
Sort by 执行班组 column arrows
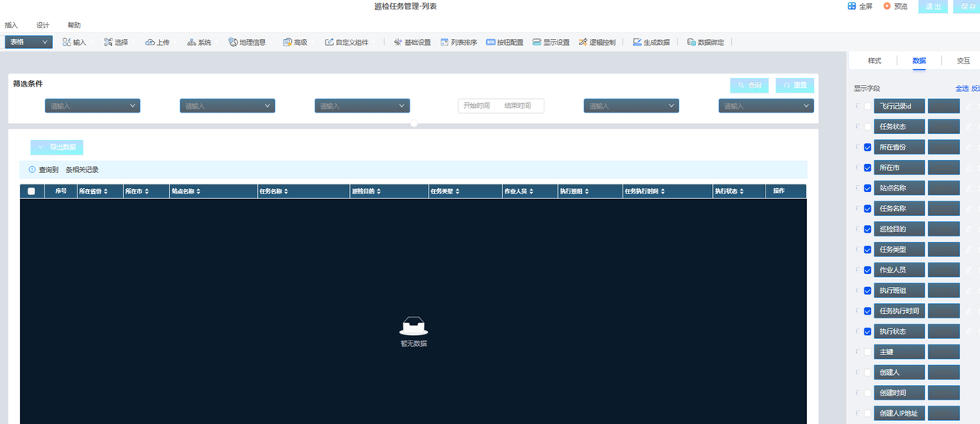pyautogui.click(x=588, y=191)
